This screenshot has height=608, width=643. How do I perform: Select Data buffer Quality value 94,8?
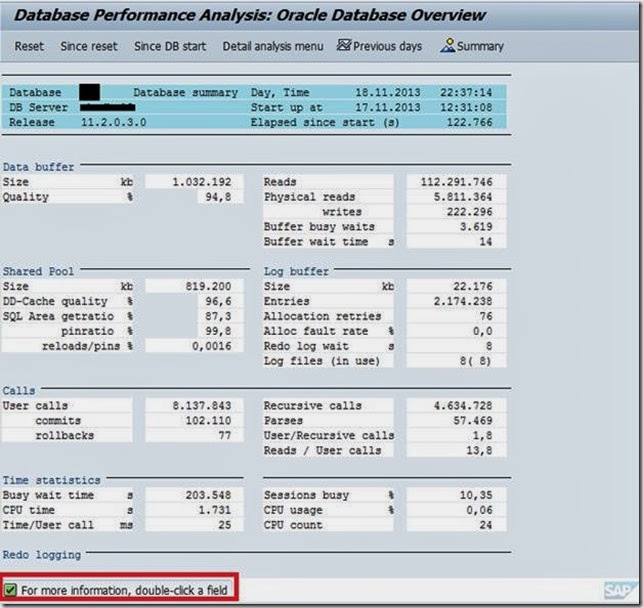click(x=221, y=197)
